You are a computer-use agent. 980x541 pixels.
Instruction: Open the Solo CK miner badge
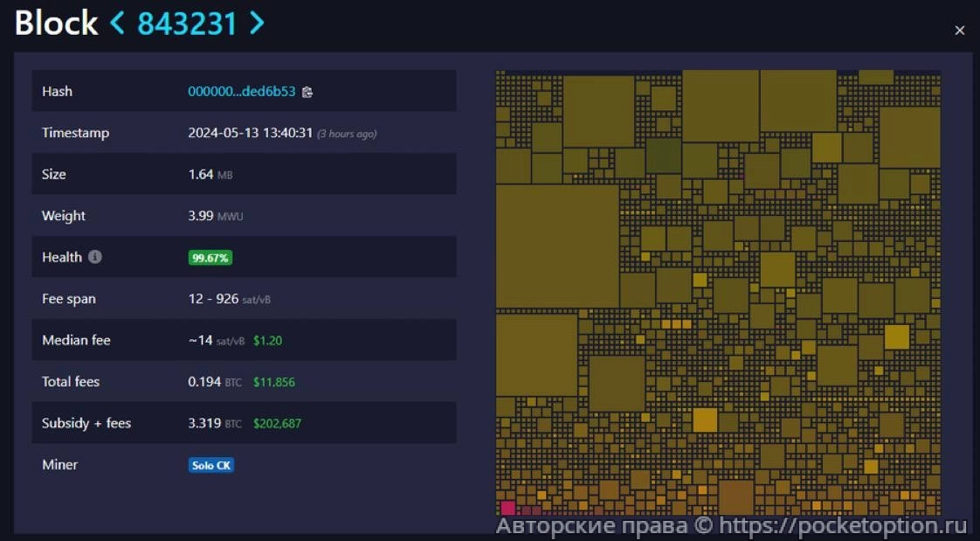coord(211,465)
